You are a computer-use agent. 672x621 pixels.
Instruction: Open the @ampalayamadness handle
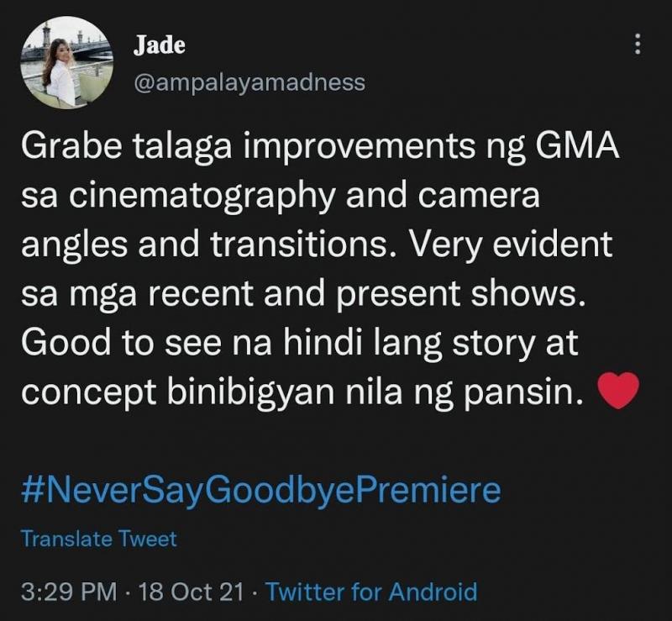click(249, 82)
